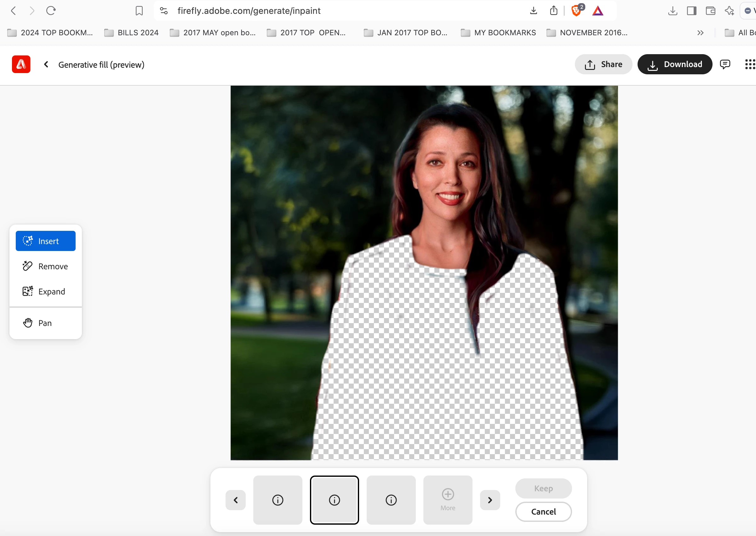Open the Adobe apps grid menu
The image size is (756, 536).
pos(750,64)
